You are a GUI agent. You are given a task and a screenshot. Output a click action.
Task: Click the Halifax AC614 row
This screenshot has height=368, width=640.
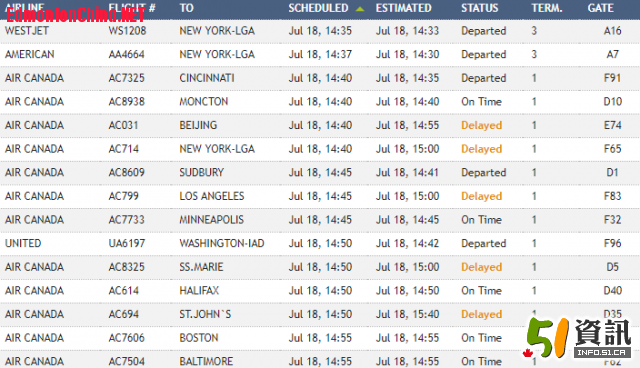320,291
